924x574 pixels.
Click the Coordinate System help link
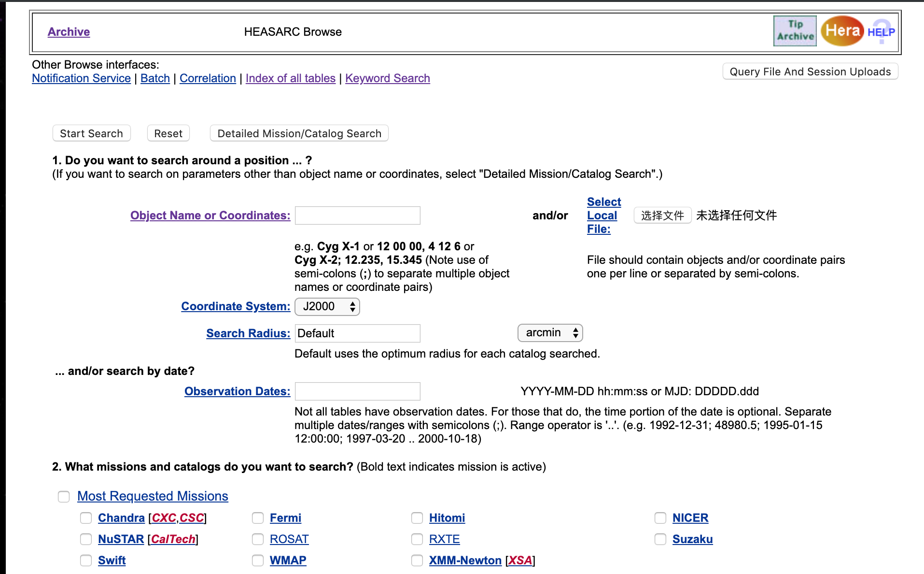point(236,306)
